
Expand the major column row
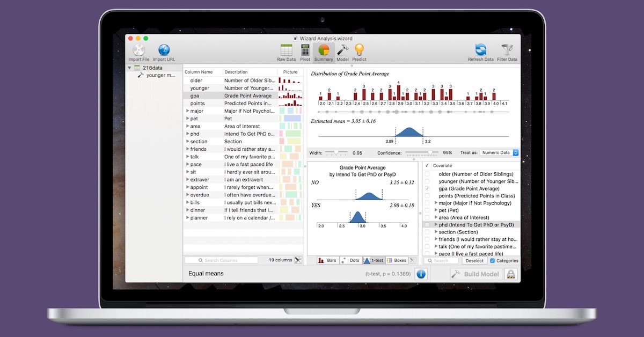point(188,111)
